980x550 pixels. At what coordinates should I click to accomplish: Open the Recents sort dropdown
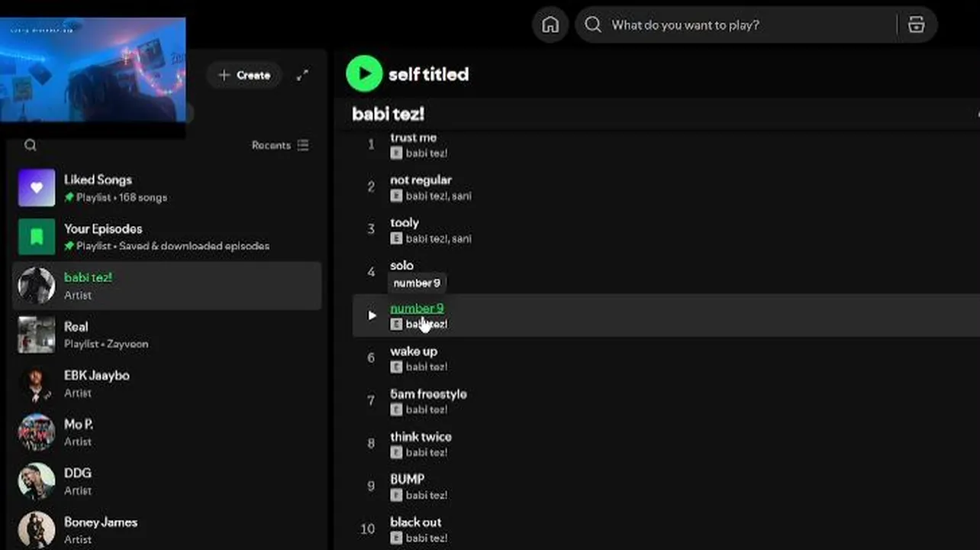pos(280,145)
